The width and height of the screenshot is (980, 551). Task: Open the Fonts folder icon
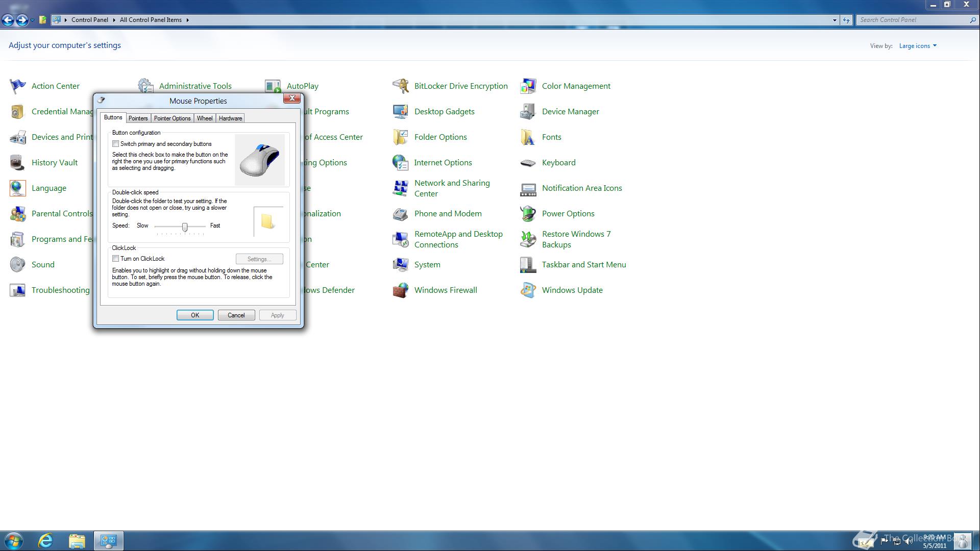pos(528,137)
